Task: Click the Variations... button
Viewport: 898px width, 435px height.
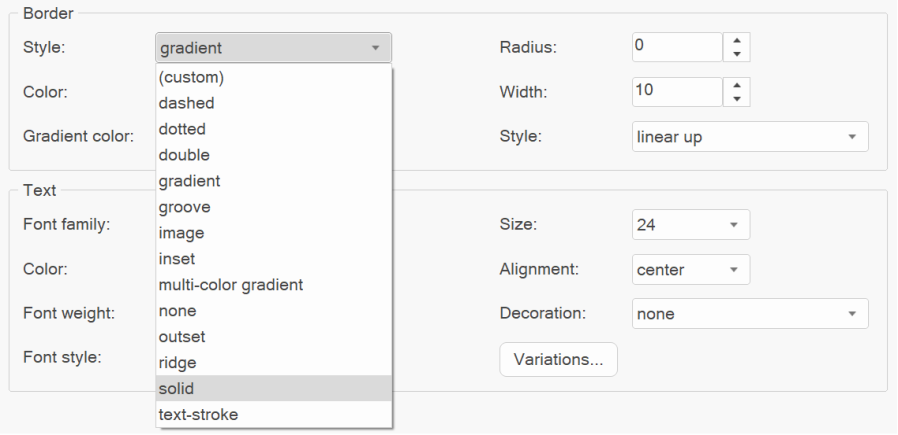Action: point(558,359)
